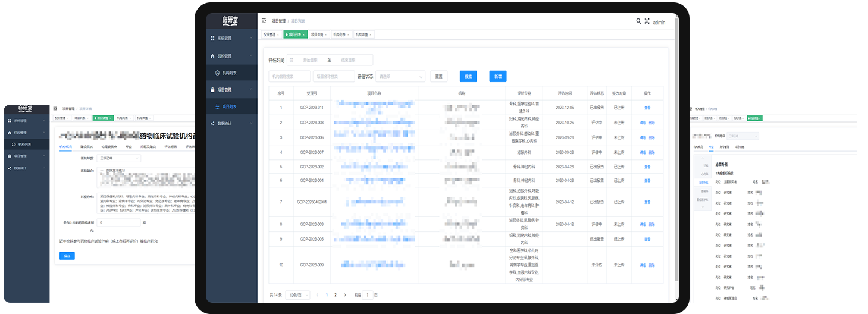Open the 评估状态 请选择 dropdown
The height and width of the screenshot is (314, 868).
[400, 76]
